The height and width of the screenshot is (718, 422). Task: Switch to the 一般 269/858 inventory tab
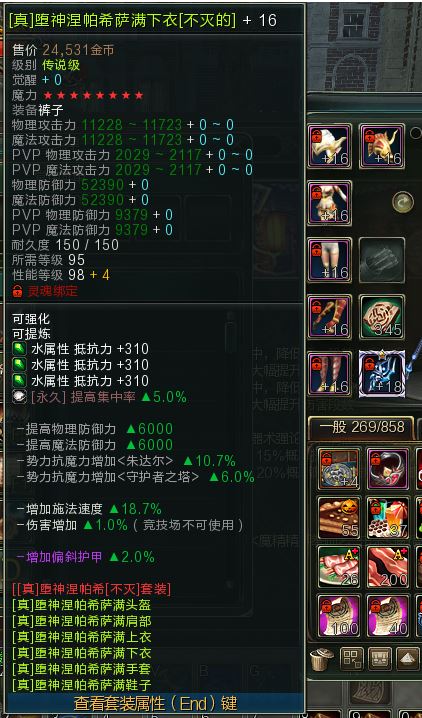(362, 427)
